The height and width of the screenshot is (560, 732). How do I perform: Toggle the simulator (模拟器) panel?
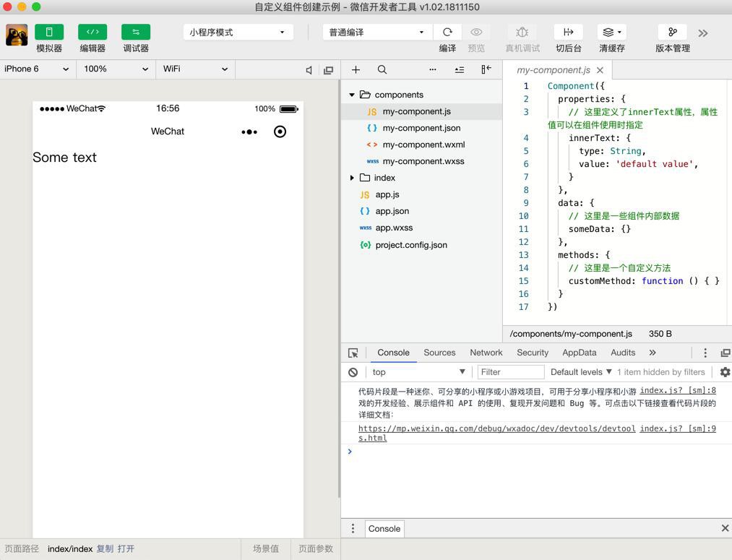click(49, 32)
